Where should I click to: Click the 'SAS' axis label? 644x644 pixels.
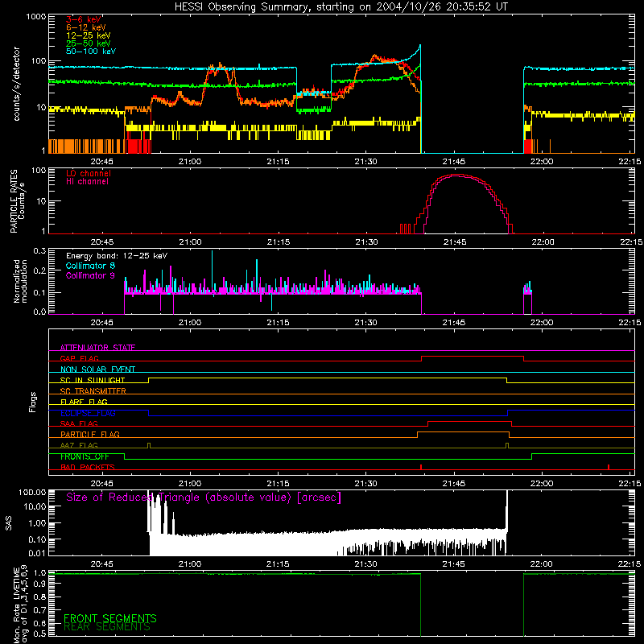pyautogui.click(x=9, y=522)
